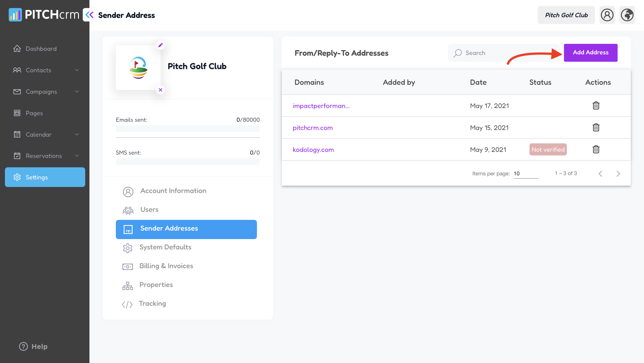Click the Pitch Golf Club logo thumbnail

pyautogui.click(x=138, y=68)
